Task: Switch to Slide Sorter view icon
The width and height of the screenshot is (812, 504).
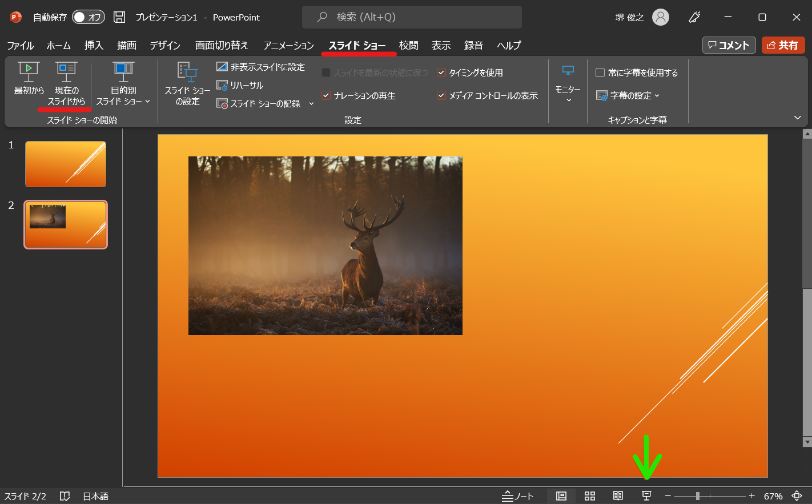Action: (x=590, y=496)
